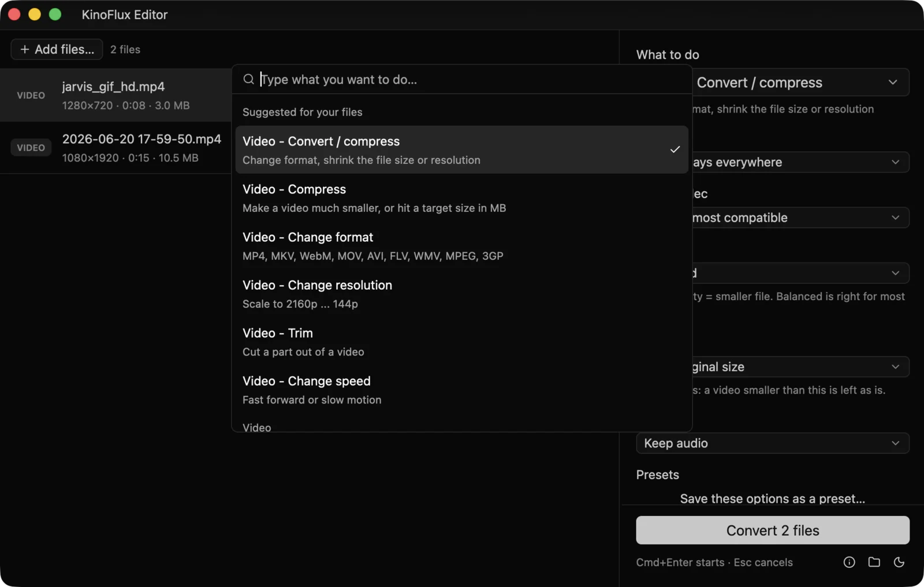Click the info icon at bottom right

pyautogui.click(x=849, y=562)
